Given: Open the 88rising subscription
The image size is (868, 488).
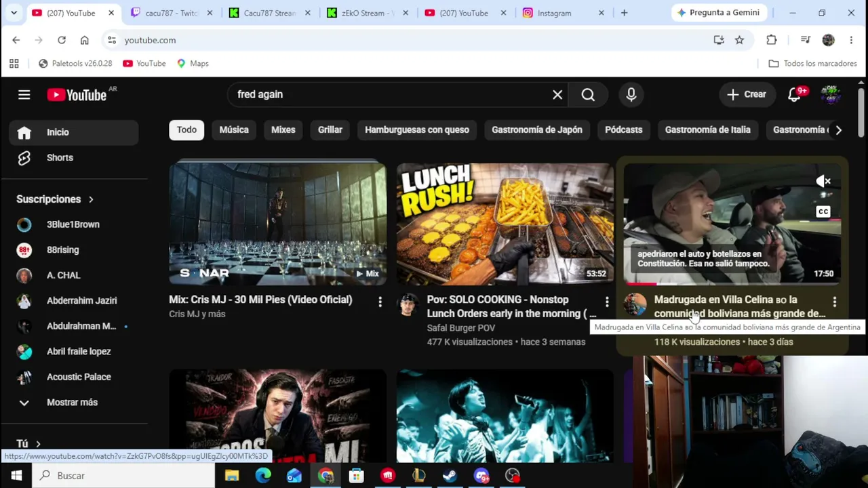Looking at the screenshot, I should [75, 250].
